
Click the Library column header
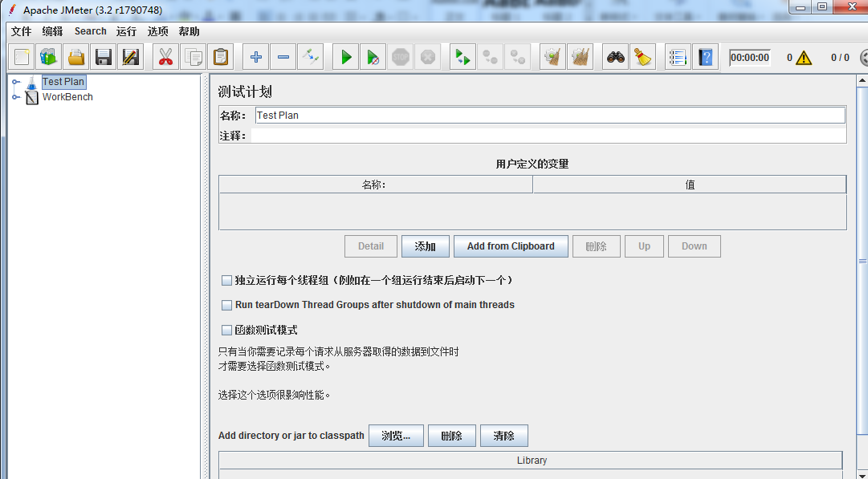click(532, 461)
